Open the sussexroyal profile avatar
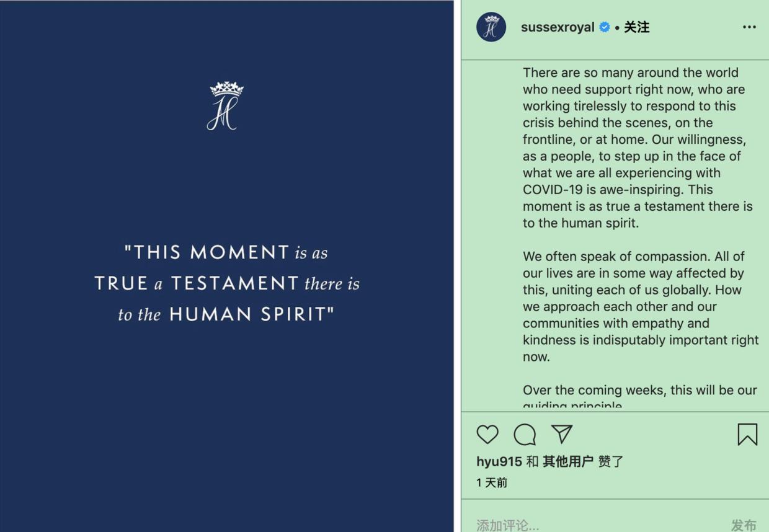The image size is (769, 532). click(491, 27)
